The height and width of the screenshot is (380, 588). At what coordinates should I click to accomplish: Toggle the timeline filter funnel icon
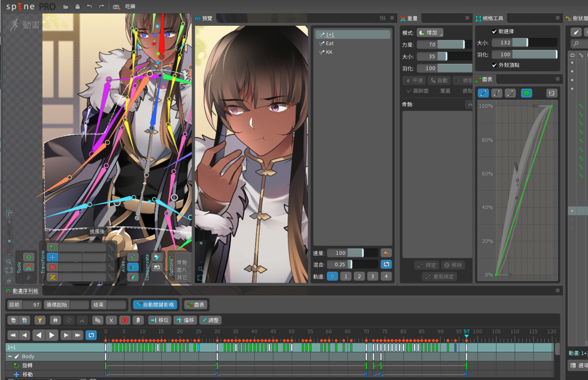point(40,320)
